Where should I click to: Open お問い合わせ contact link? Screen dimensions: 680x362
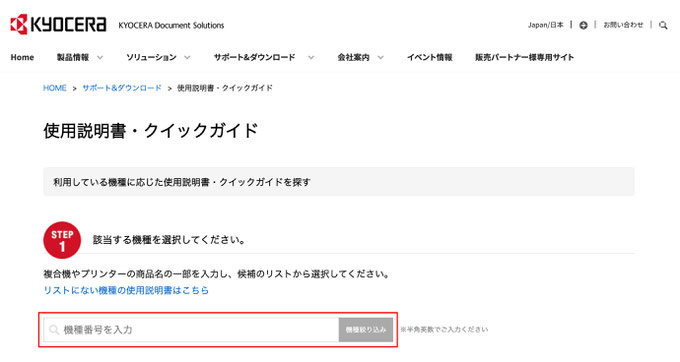623,25
